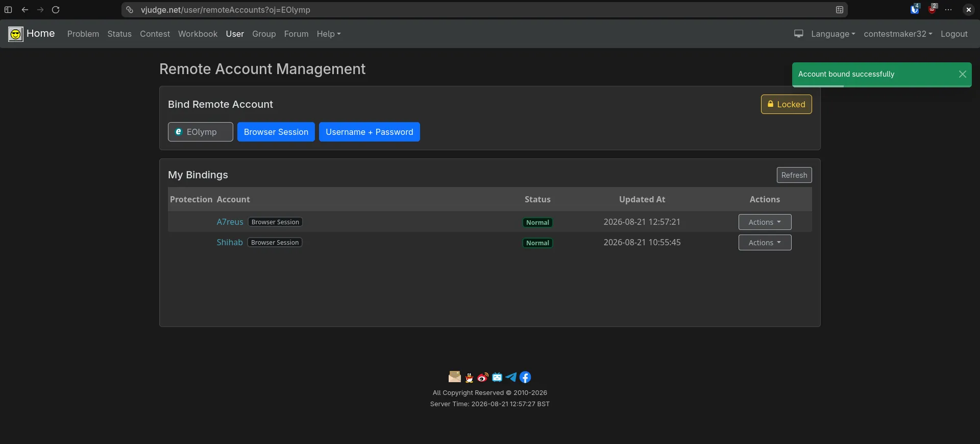This screenshot has height=444, width=980.
Task: Open the Bilibili TV icon in footer
Action: point(497,378)
